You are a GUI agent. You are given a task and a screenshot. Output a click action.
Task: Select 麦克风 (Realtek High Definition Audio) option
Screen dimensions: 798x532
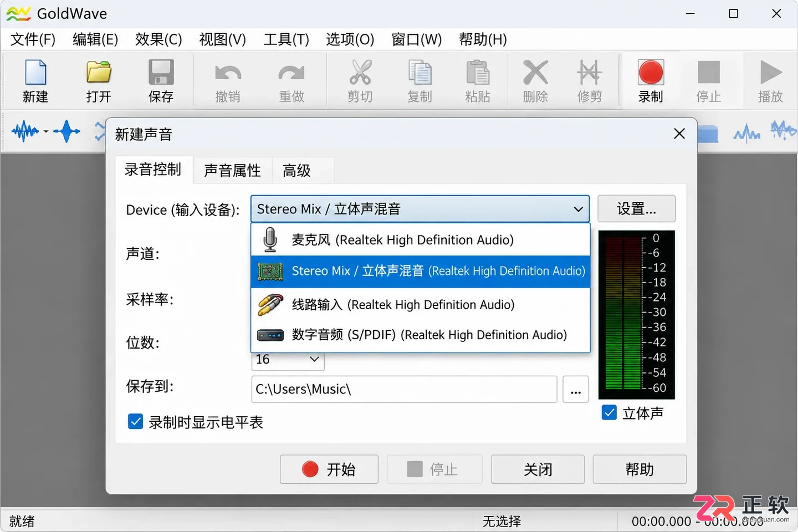(x=420, y=240)
